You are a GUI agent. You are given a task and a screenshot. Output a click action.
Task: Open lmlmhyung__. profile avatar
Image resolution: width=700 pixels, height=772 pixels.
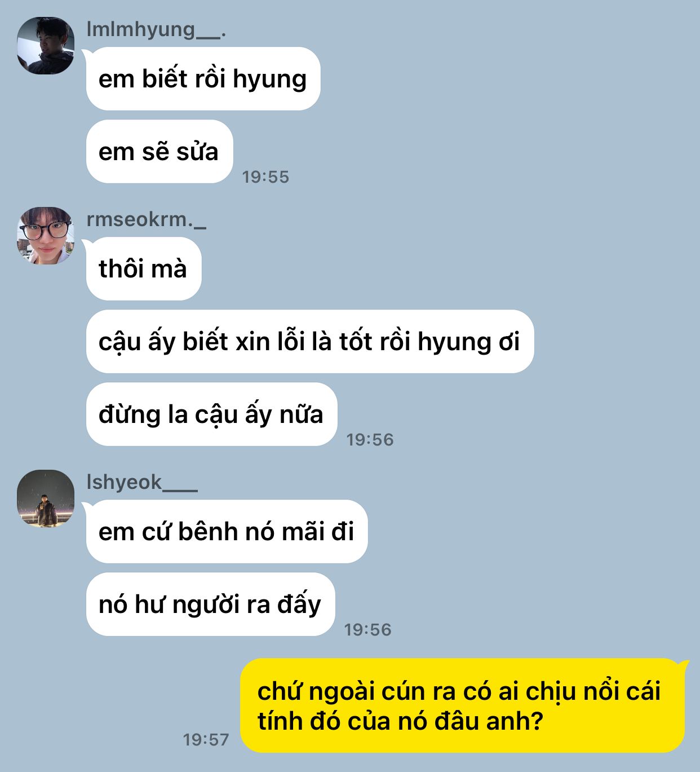(46, 46)
